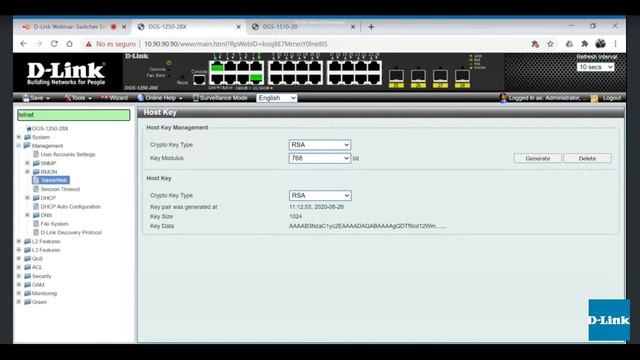Expand the Security folder
This screenshot has width=640, height=360.
(x=19, y=276)
